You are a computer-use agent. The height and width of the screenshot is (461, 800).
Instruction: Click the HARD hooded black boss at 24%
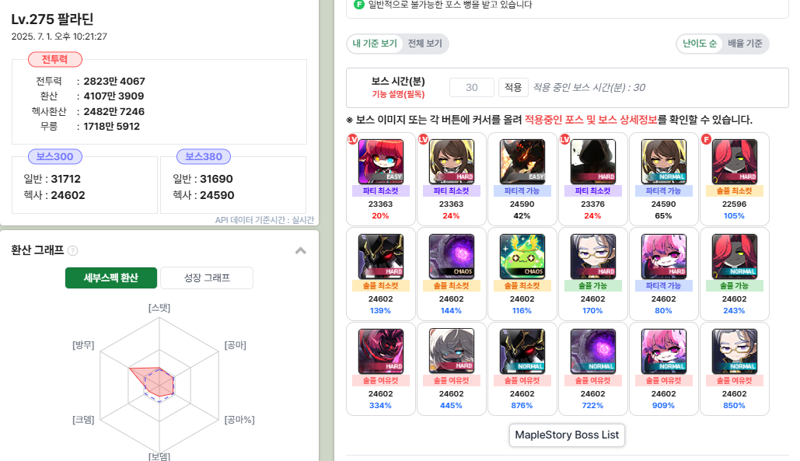[x=593, y=162]
